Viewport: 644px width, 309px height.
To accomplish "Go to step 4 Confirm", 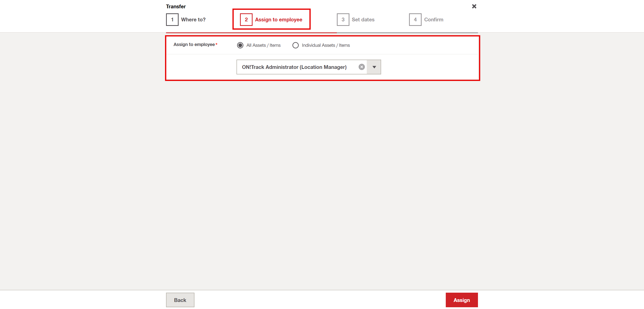I will (x=433, y=20).
